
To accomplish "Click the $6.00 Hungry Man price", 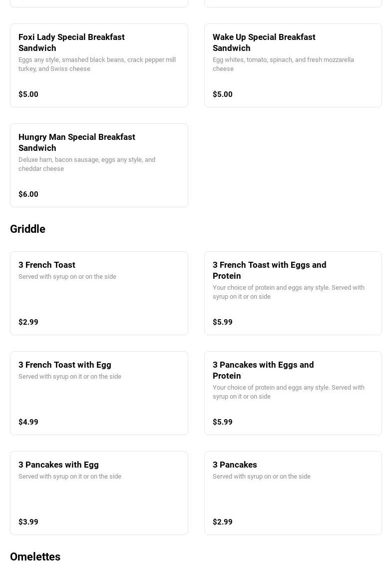I will coord(28,194).
